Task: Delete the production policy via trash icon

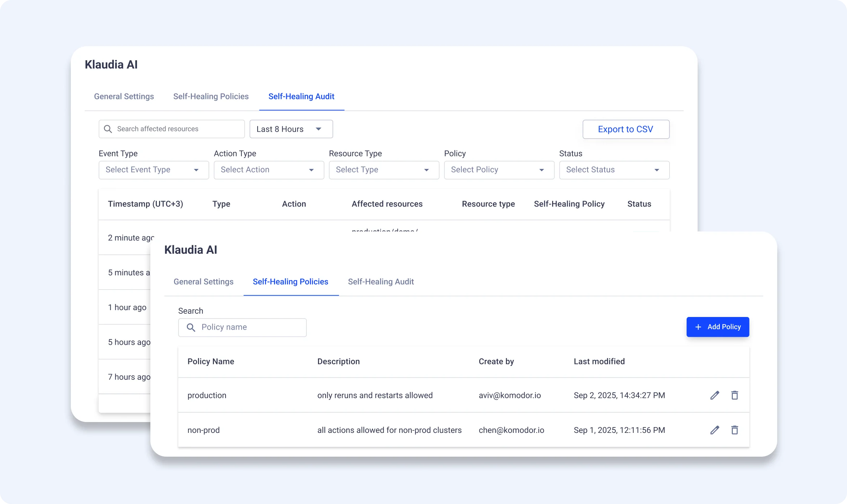Action: point(735,395)
